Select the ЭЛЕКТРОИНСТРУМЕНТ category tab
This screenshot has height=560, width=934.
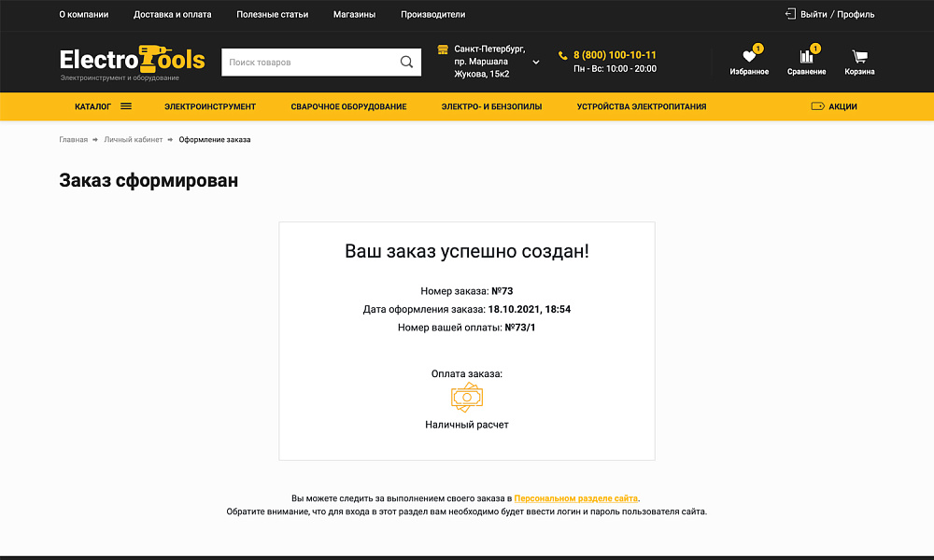(209, 106)
